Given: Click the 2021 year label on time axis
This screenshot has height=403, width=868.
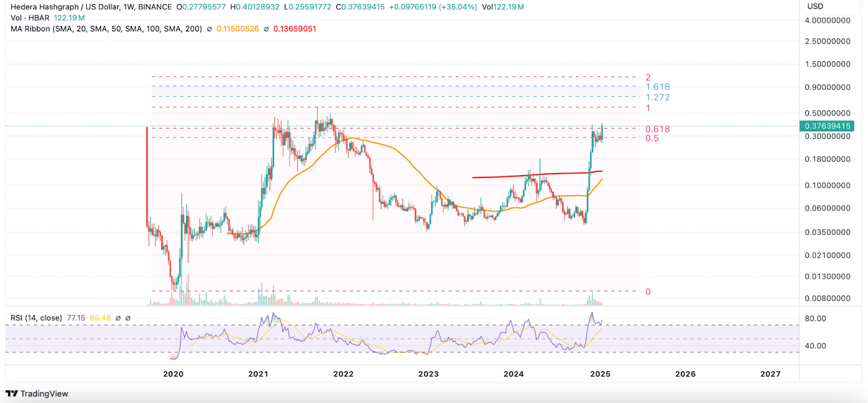Looking at the screenshot, I should [258, 374].
